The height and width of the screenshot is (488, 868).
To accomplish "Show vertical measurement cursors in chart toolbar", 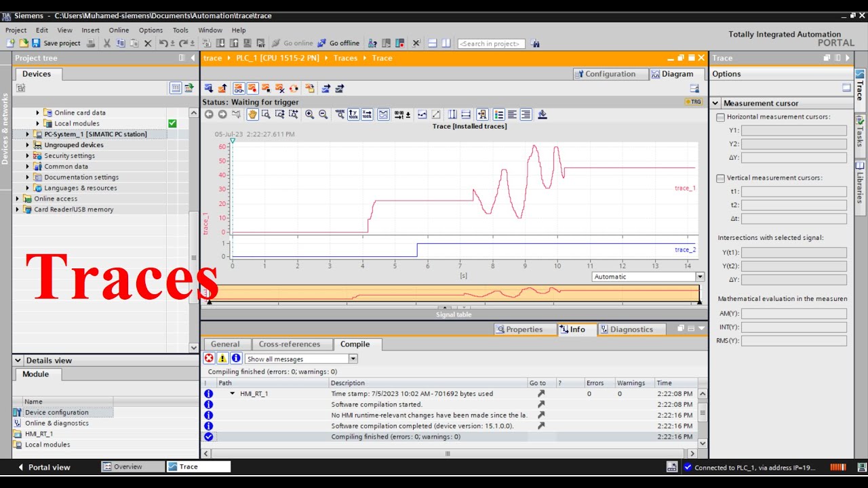I will click(x=452, y=115).
